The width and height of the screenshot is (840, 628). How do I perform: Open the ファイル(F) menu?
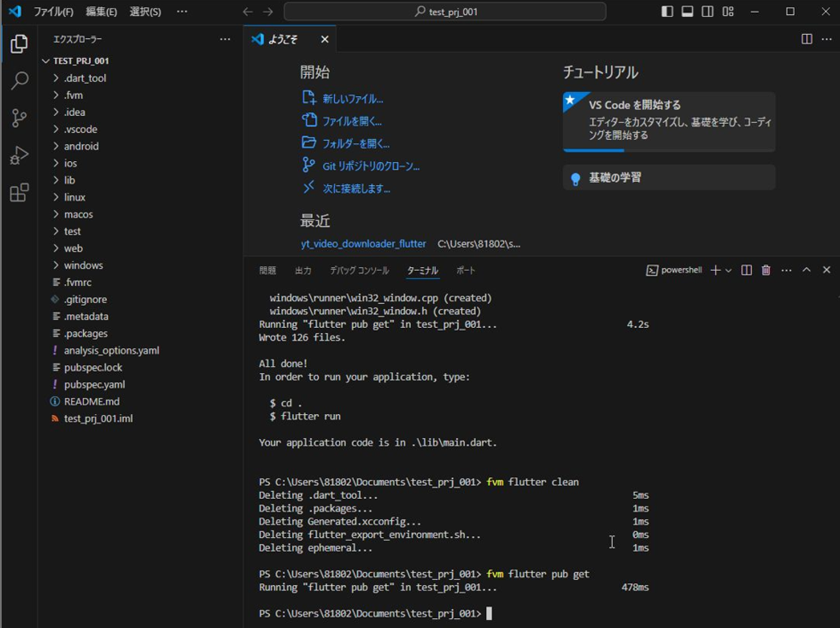(53, 11)
